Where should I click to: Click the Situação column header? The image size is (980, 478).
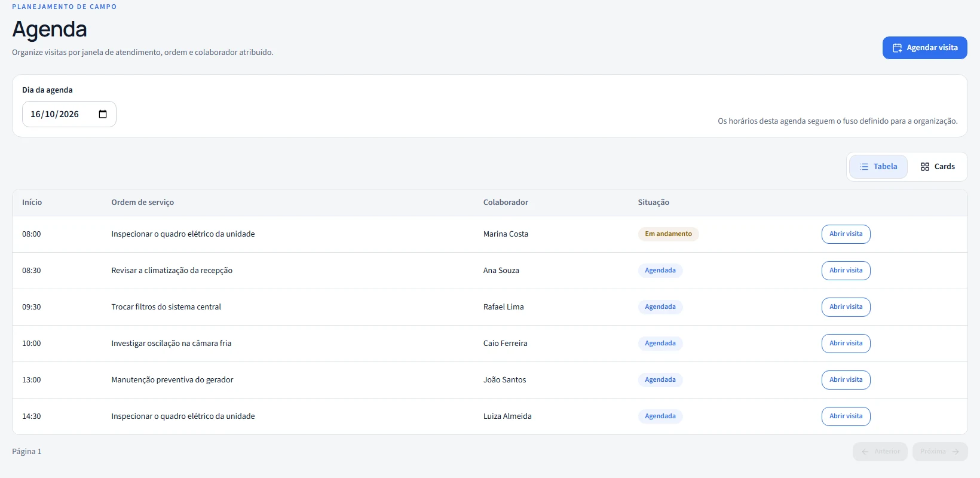coord(654,203)
